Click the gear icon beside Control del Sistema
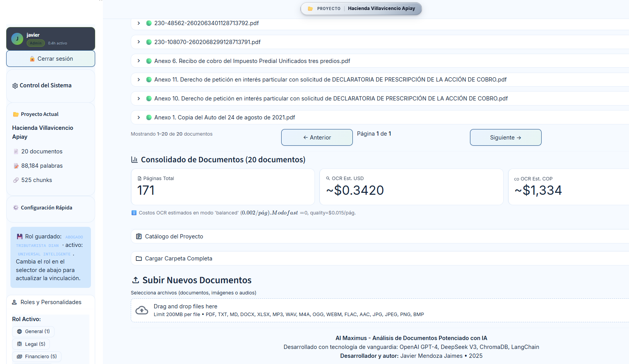Viewport: 629px width, 364px height. point(15,86)
